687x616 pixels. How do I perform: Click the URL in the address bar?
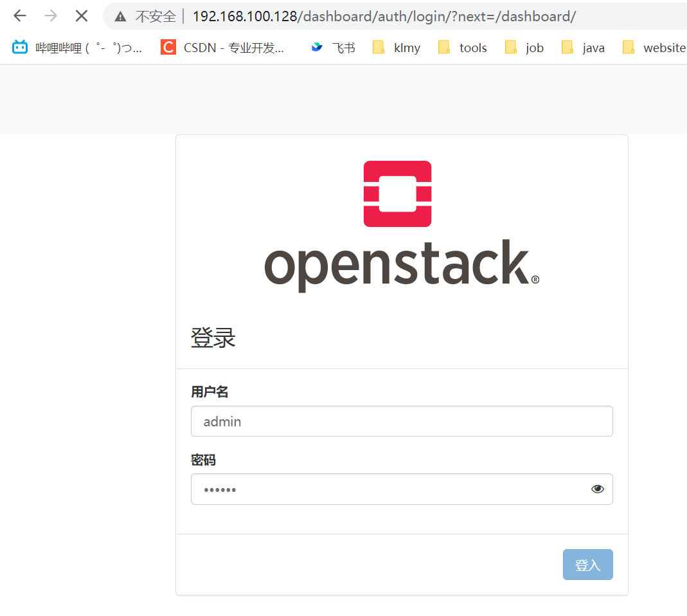click(x=384, y=16)
